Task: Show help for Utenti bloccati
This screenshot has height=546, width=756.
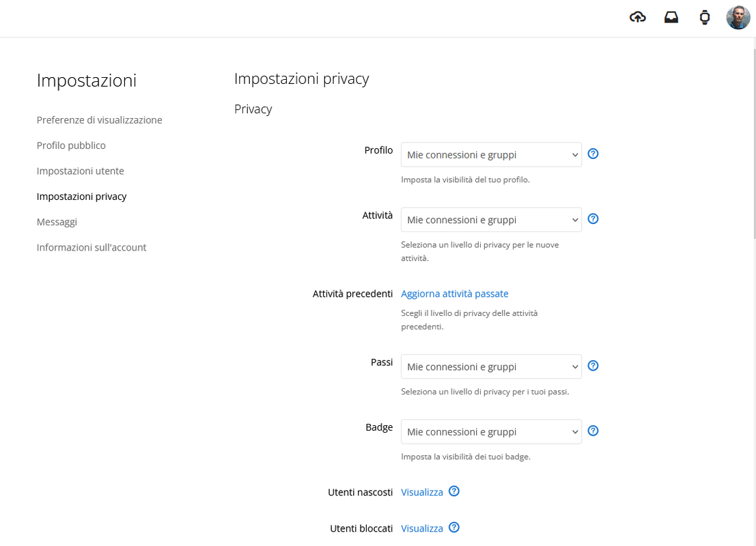Action: tap(453, 527)
